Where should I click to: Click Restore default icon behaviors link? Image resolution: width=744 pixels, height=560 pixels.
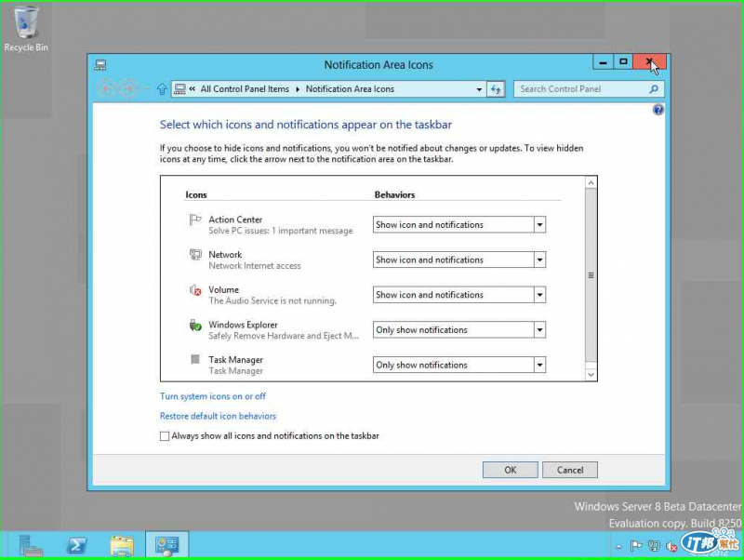click(x=218, y=416)
